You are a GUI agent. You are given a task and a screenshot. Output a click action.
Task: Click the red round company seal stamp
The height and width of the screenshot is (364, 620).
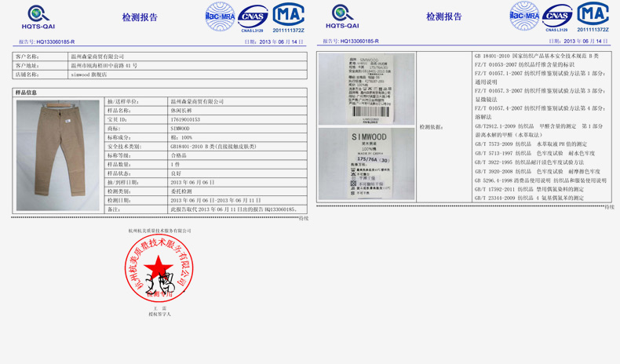(x=159, y=268)
